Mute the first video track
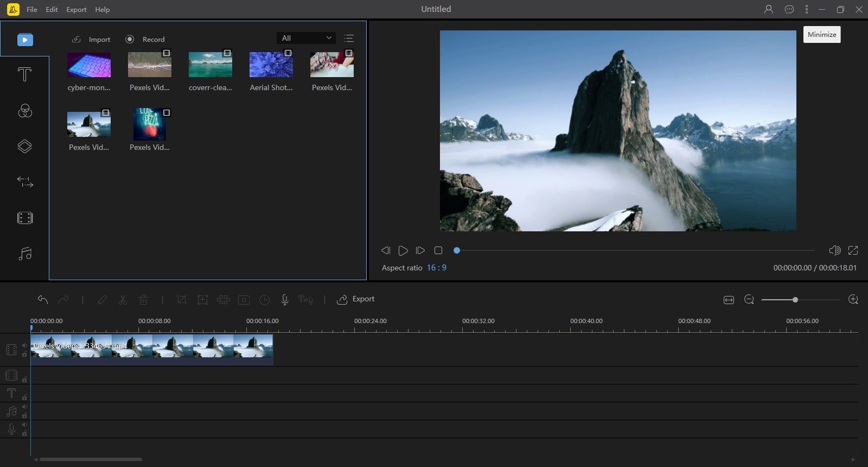 (x=24, y=345)
